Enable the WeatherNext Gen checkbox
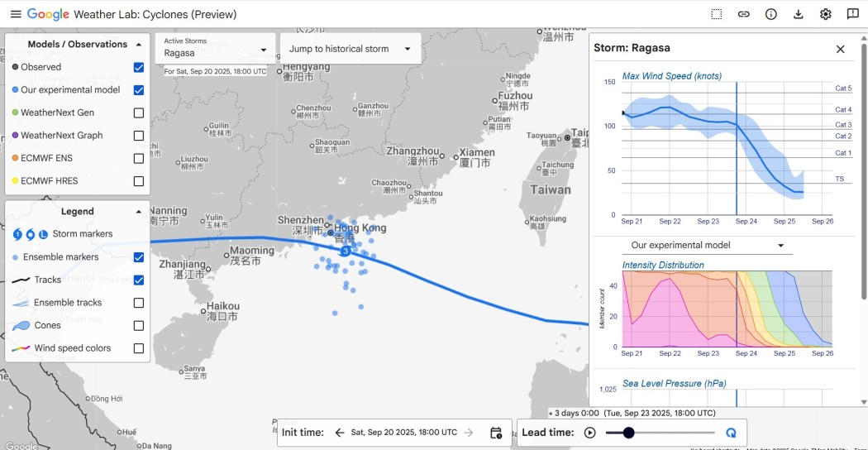The height and width of the screenshot is (450, 868). (139, 112)
